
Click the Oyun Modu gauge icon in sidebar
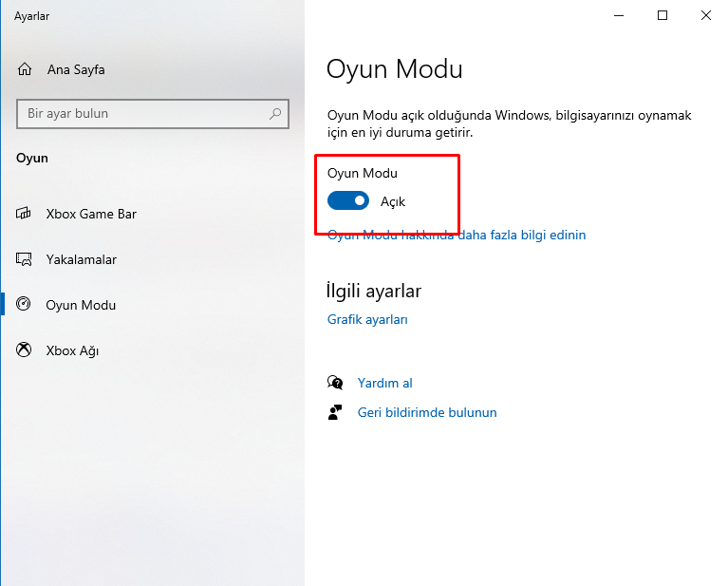pyautogui.click(x=23, y=304)
